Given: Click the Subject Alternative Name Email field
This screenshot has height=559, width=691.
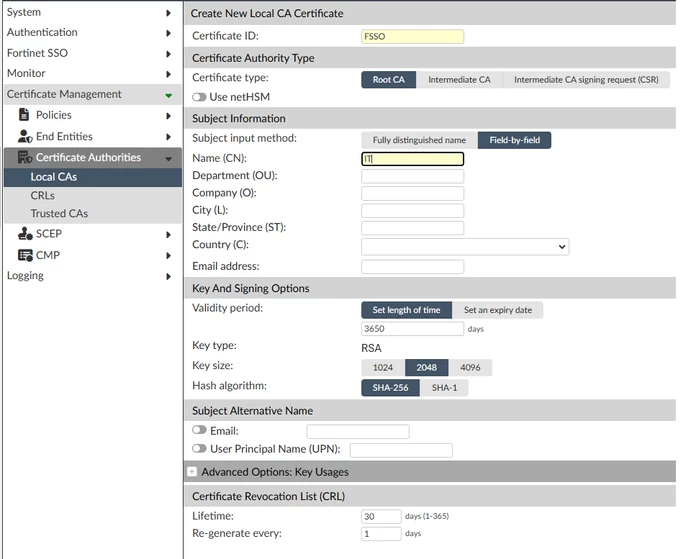Looking at the screenshot, I should point(358,431).
